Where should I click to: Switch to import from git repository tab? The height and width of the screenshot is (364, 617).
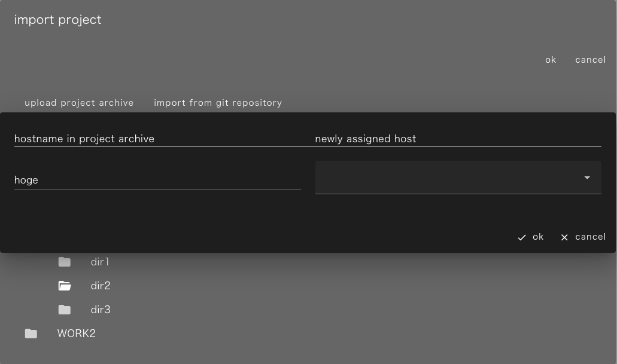[x=218, y=103]
